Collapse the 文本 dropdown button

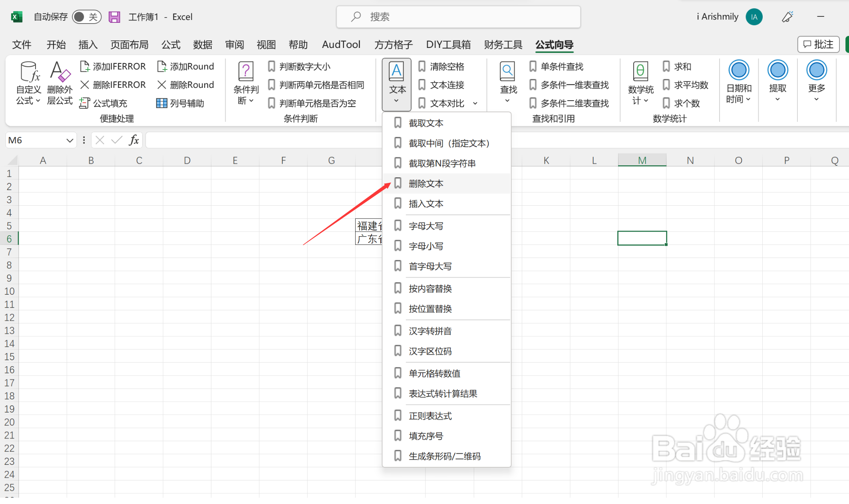[x=396, y=84]
